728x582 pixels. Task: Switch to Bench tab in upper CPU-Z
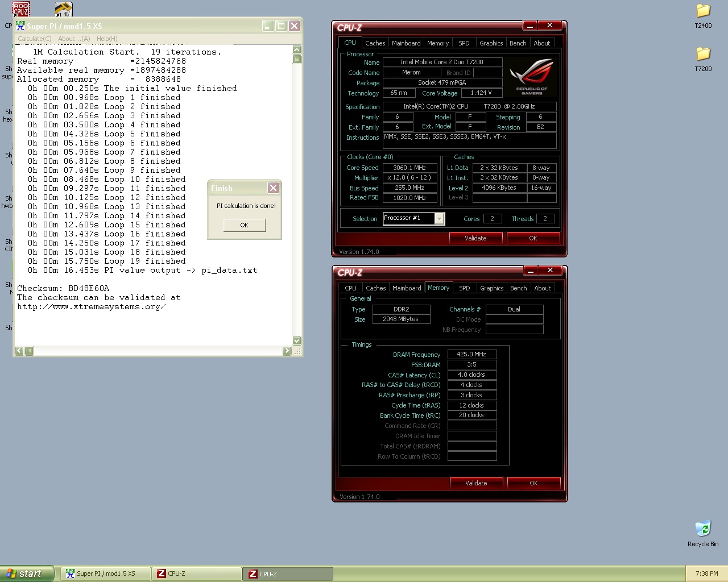(x=518, y=43)
